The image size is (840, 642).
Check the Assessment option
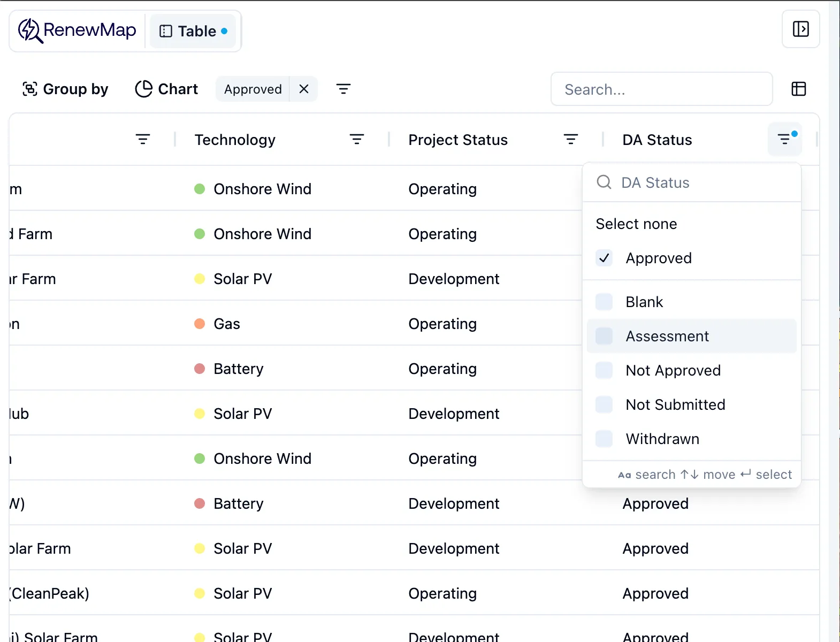[604, 336]
